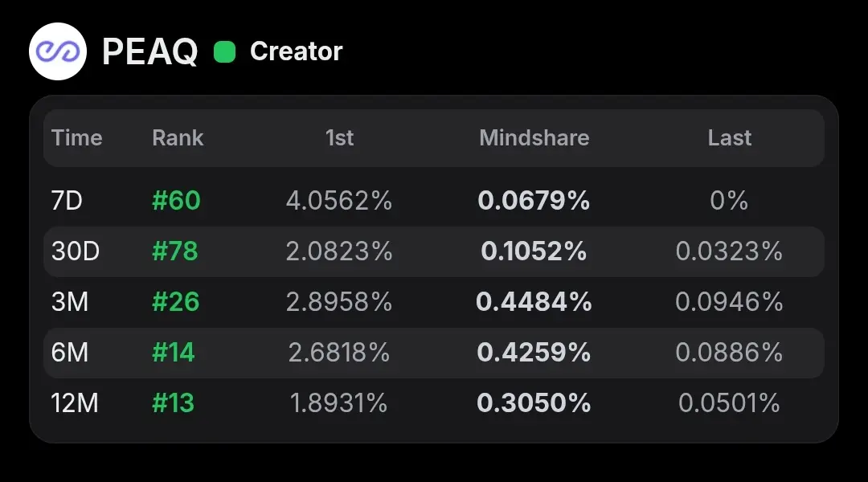Select the 30D time row
868x482 pixels.
[x=434, y=251]
